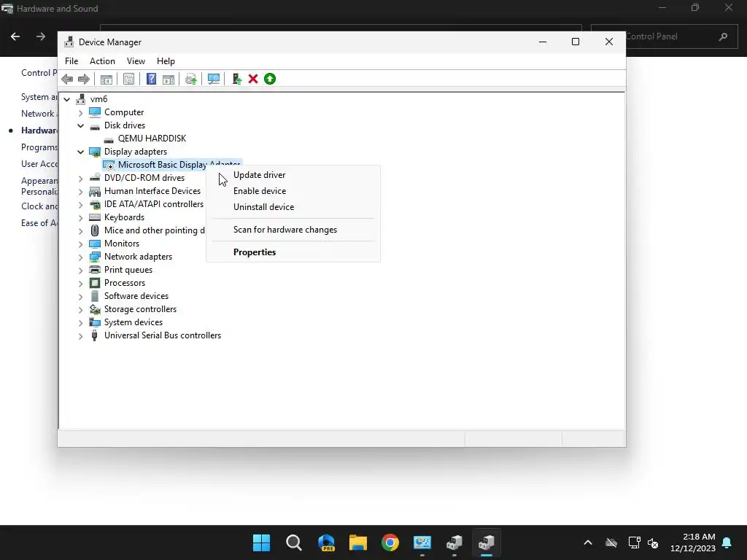The width and height of the screenshot is (747, 560).
Task: Open the Windows Start menu
Action: (261, 542)
